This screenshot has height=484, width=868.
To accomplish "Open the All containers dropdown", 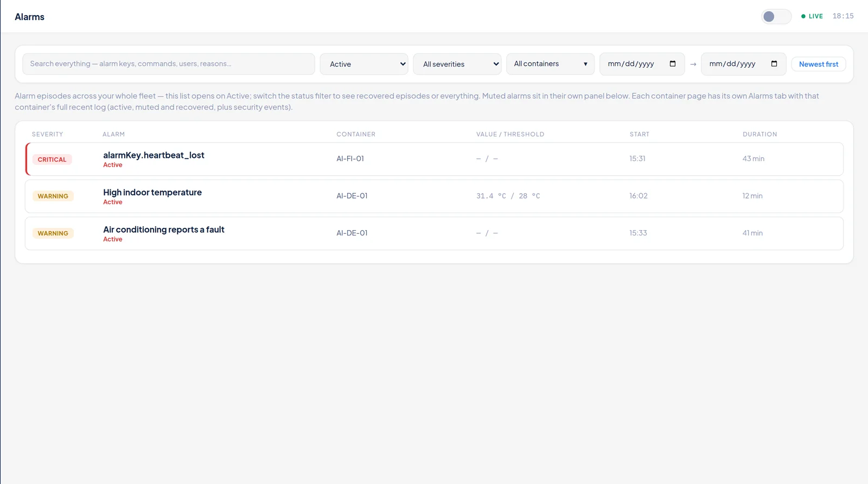I will tap(550, 64).
